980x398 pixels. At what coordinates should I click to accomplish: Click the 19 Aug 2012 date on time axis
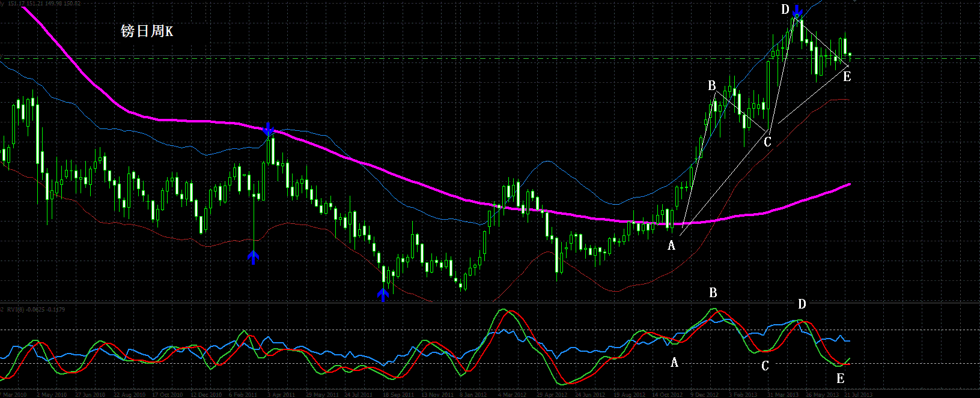(629, 394)
